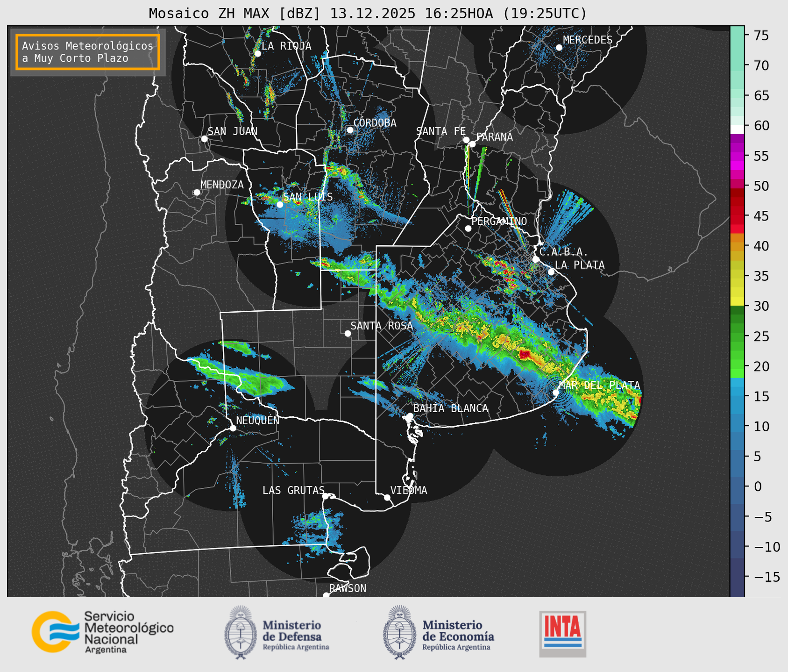Click the Mendoza city marker dot
Screen dimensions: 788x672
tap(197, 193)
